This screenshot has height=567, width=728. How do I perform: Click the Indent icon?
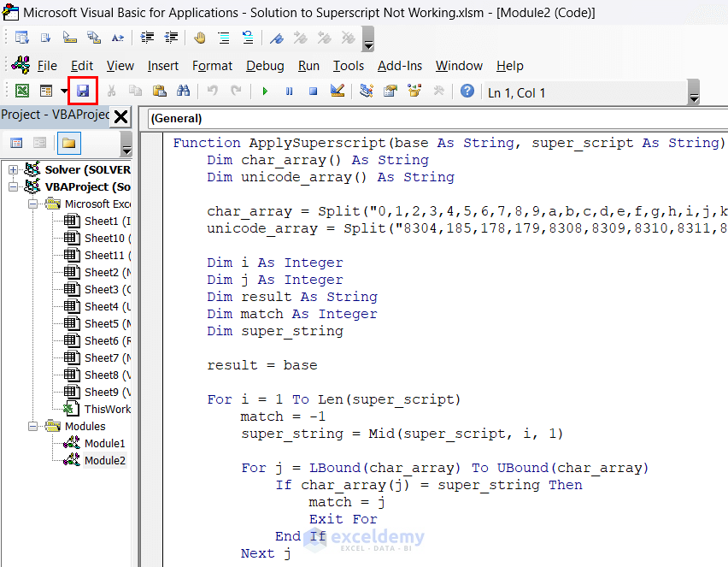coord(147,38)
